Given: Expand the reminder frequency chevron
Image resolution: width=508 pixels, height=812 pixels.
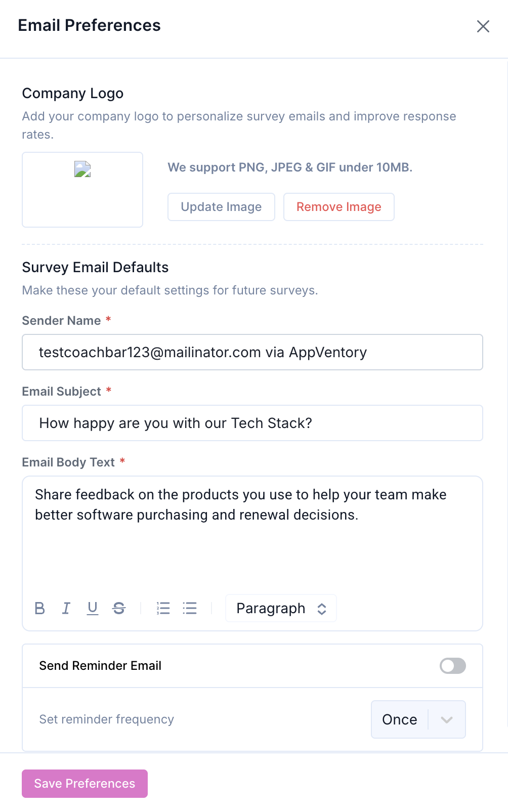Looking at the screenshot, I should coord(446,719).
